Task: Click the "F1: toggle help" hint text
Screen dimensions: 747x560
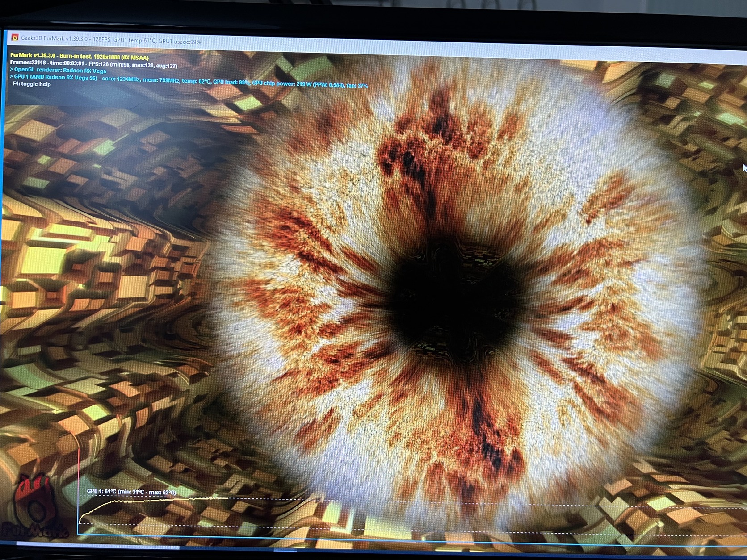Action: click(30, 84)
